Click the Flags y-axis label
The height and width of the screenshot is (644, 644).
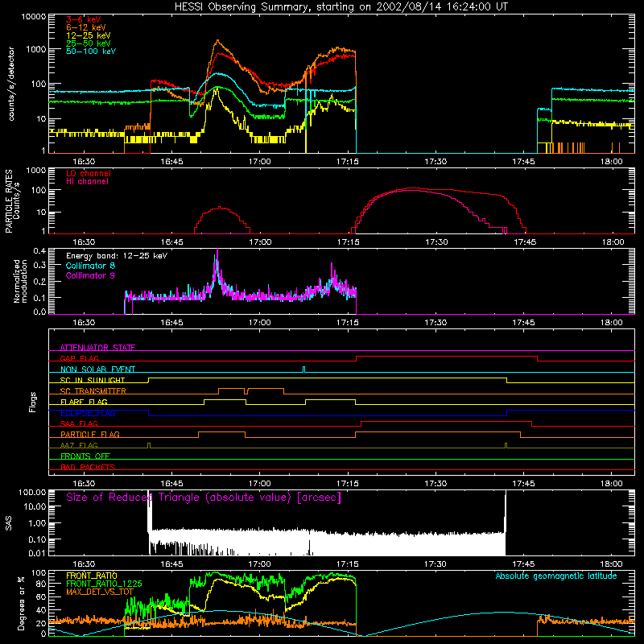click(x=32, y=402)
